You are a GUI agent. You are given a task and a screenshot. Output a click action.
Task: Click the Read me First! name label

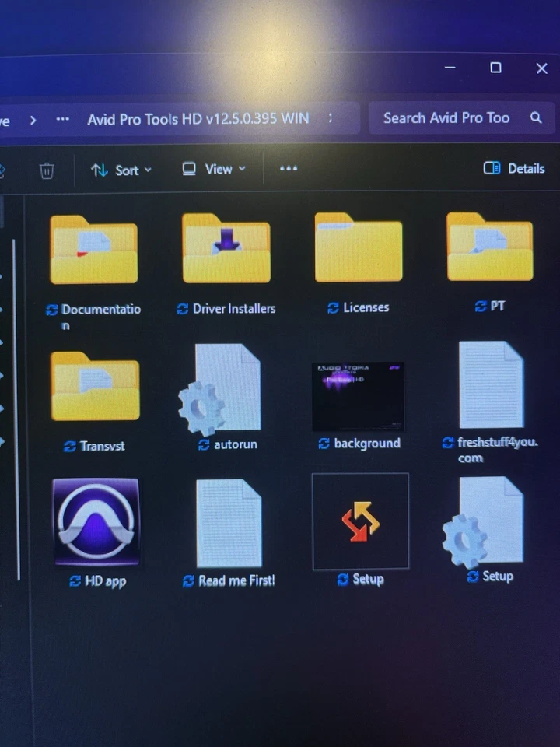tap(236, 580)
